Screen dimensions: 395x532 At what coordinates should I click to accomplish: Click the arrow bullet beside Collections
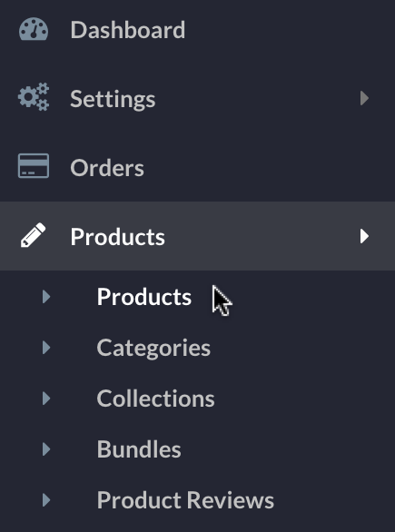[46, 398]
